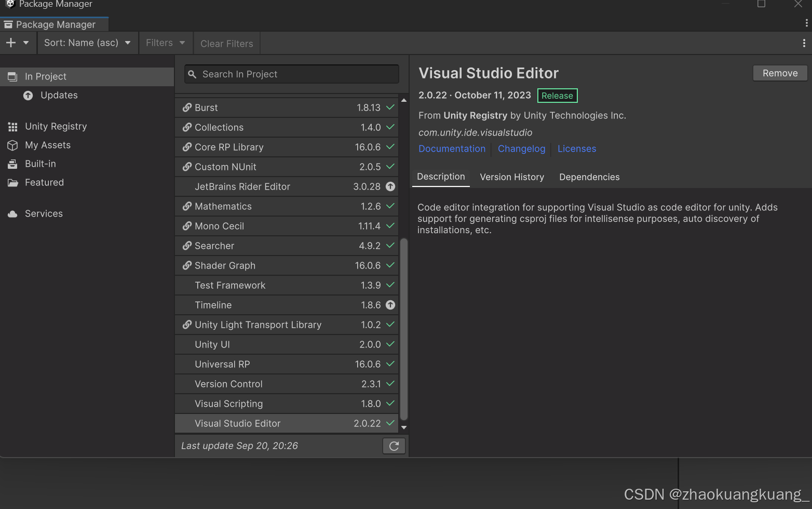Open the toolbar three-dot options menu
The width and height of the screenshot is (812, 509).
804,43
